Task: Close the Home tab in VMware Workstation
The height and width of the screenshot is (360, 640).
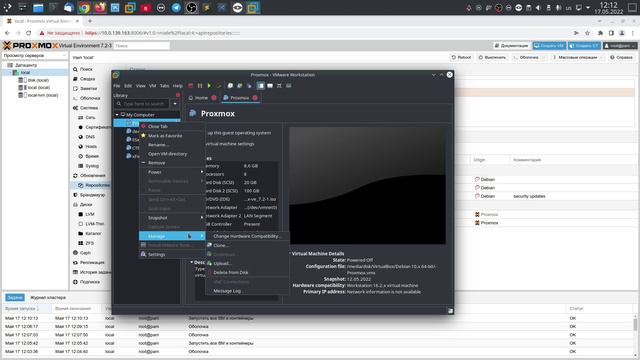Action: (214, 98)
